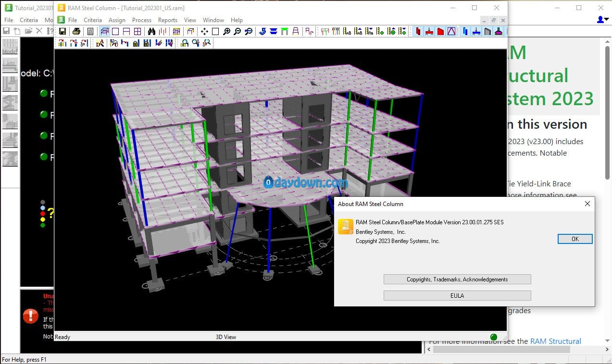Toggle the purple triangle brace display button
This screenshot has width=612, height=364.
click(x=451, y=31)
